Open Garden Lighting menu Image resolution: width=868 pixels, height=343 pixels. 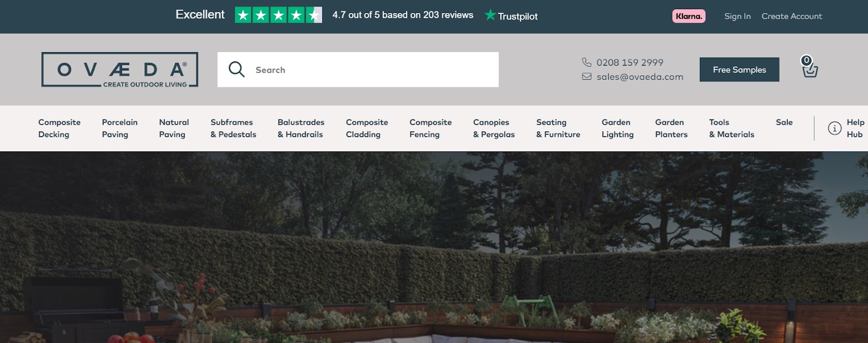pyautogui.click(x=617, y=128)
